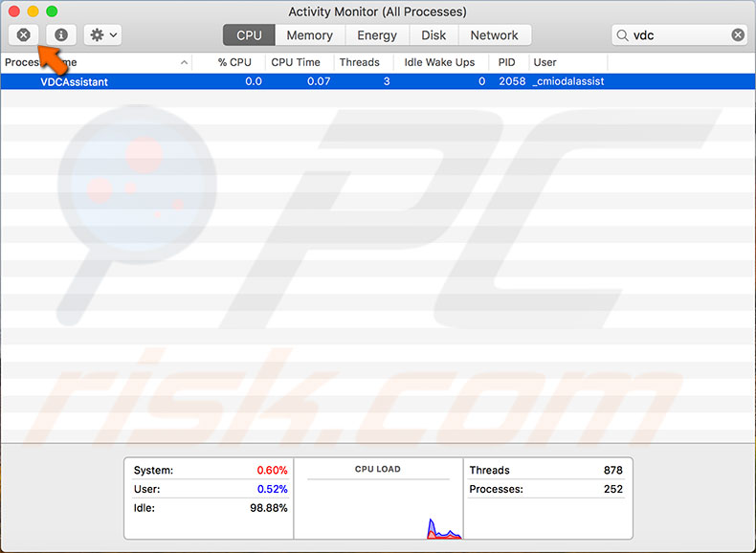756x553 pixels.
Task: Switch to the CPU tab
Action: point(249,35)
